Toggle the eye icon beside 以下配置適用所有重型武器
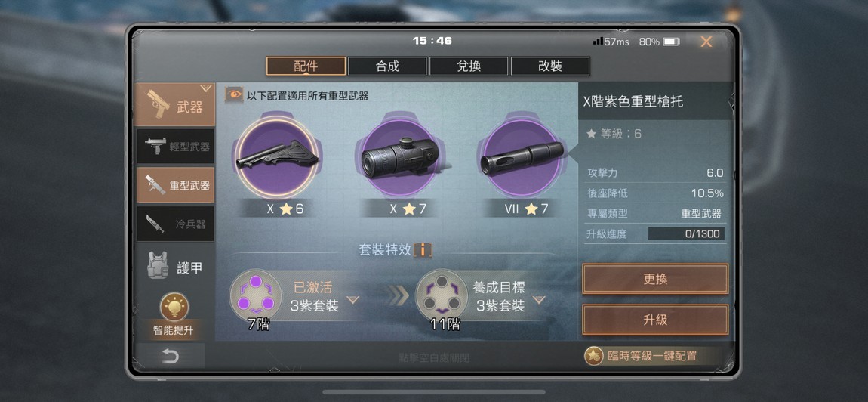 (234, 94)
